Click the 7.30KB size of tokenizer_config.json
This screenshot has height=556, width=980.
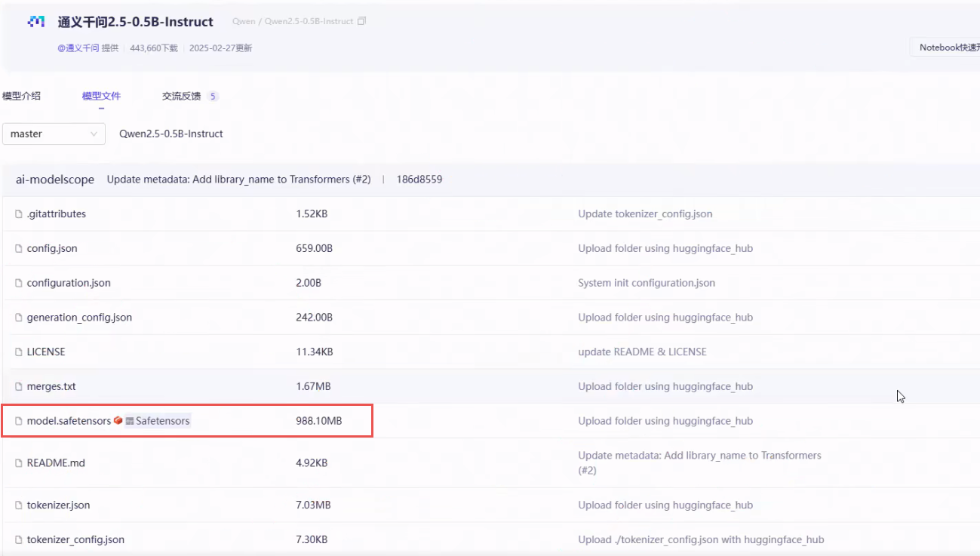(312, 540)
